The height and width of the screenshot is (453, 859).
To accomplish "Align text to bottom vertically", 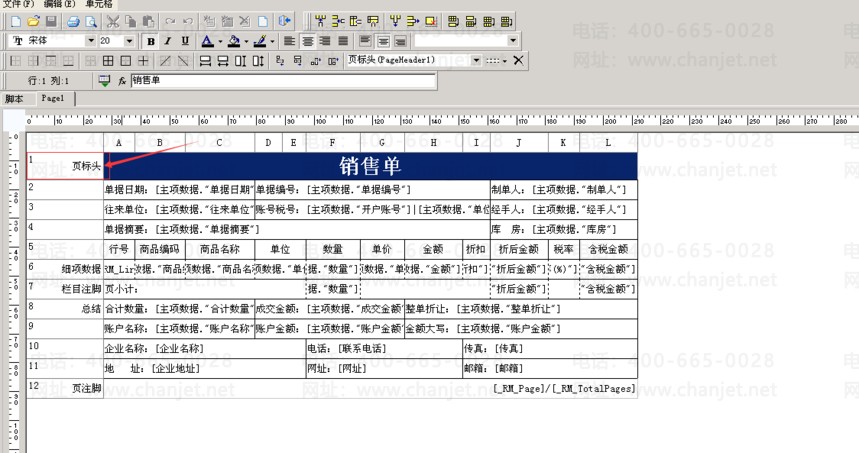I will pyautogui.click(x=400, y=41).
